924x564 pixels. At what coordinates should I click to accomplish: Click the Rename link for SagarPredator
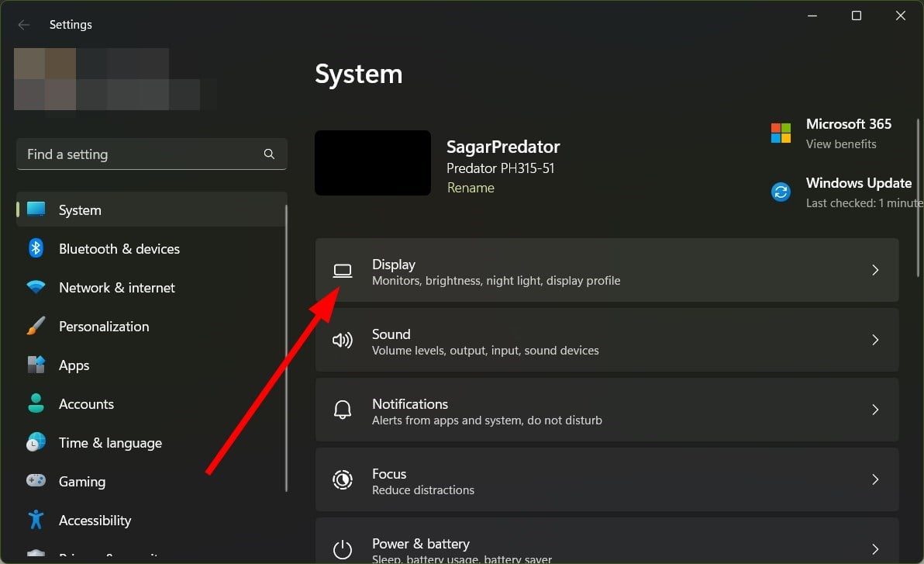point(471,188)
